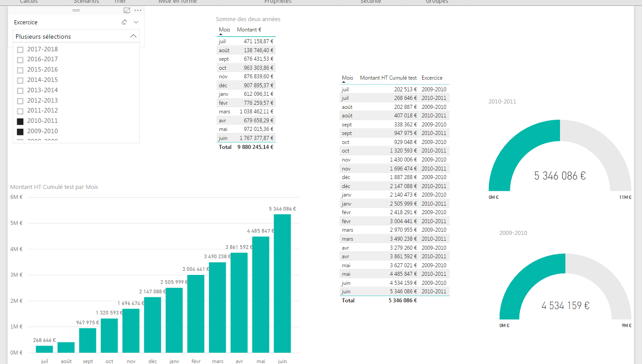This screenshot has height=364, width=642.
Task: Click the Excercice column header in the table
Action: 432,78
